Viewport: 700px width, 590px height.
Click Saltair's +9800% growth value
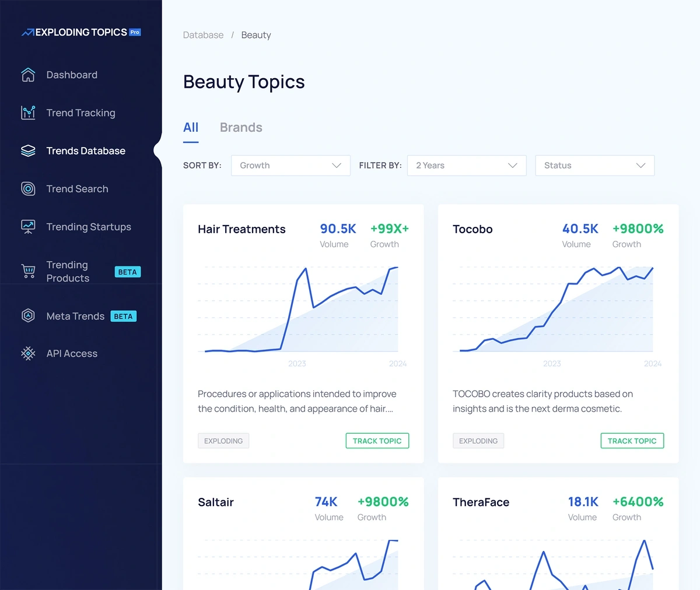[383, 501]
